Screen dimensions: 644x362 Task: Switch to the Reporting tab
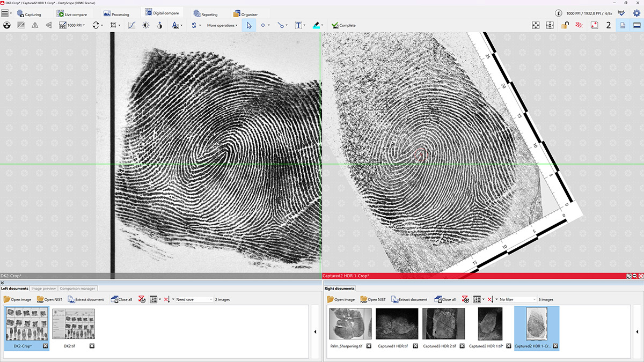pos(205,14)
